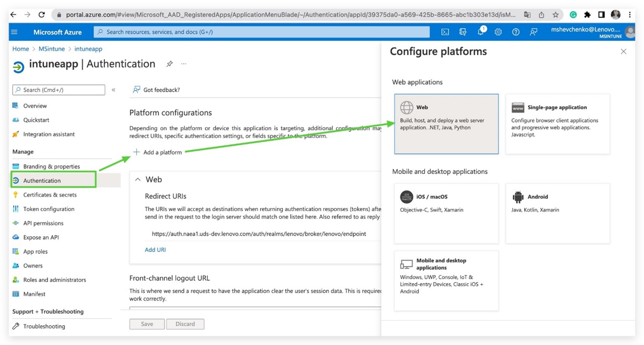
Task: Open browser translate icon
Action: [x=527, y=15]
